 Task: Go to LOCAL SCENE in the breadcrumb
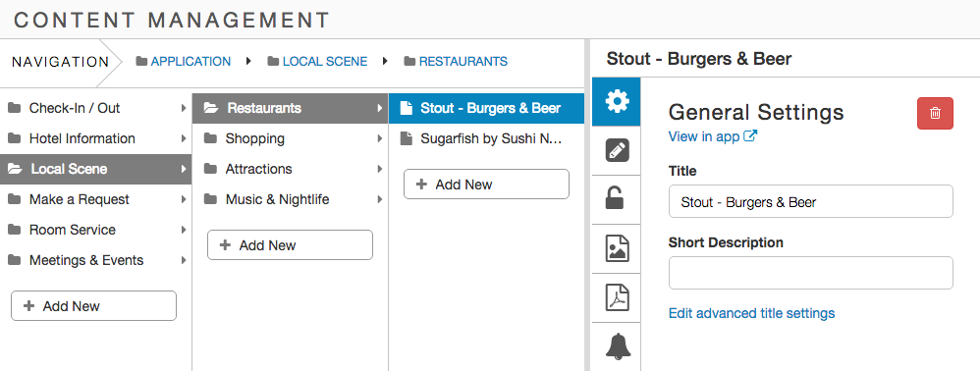point(325,61)
